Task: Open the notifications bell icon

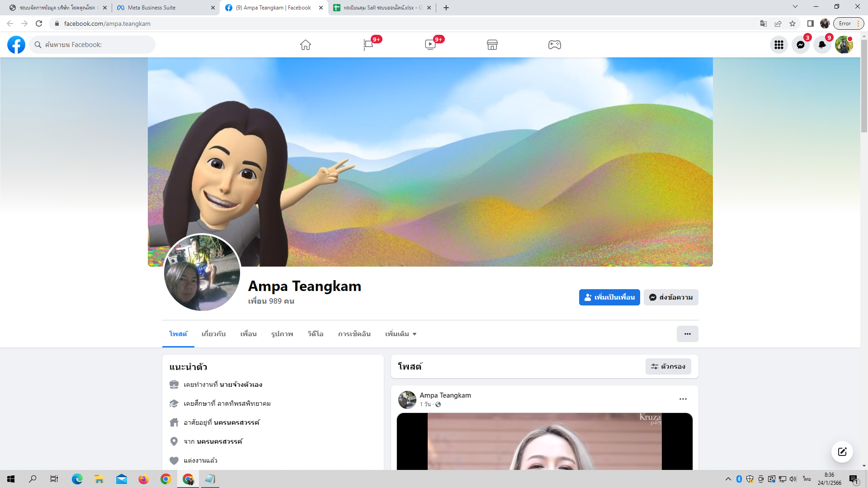Action: tap(822, 45)
